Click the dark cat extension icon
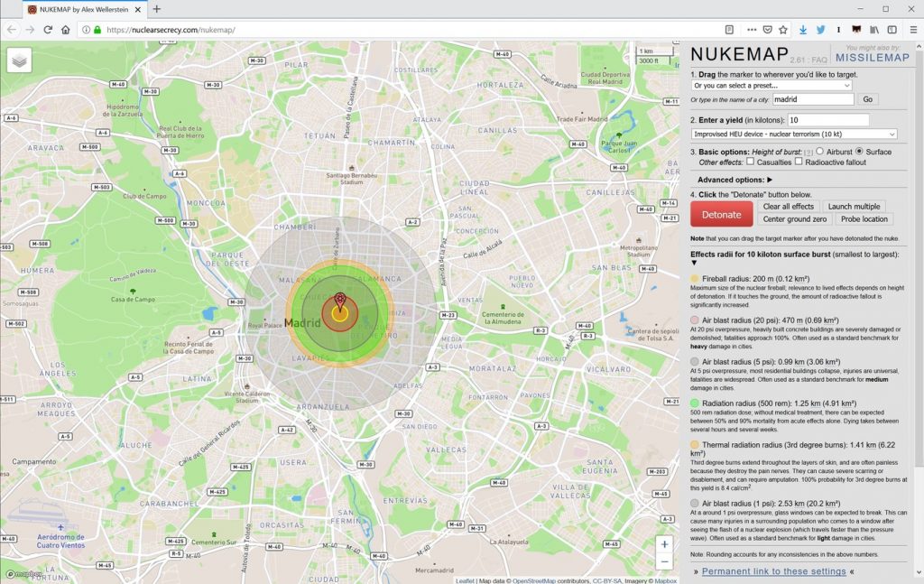Viewport: 924px width, 584px height. (856, 30)
